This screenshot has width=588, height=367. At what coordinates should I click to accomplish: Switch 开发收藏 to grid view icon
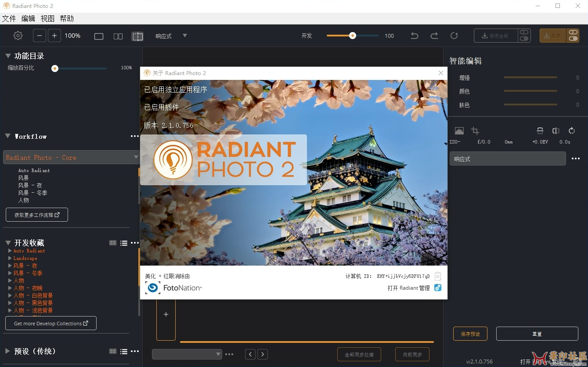(113, 243)
